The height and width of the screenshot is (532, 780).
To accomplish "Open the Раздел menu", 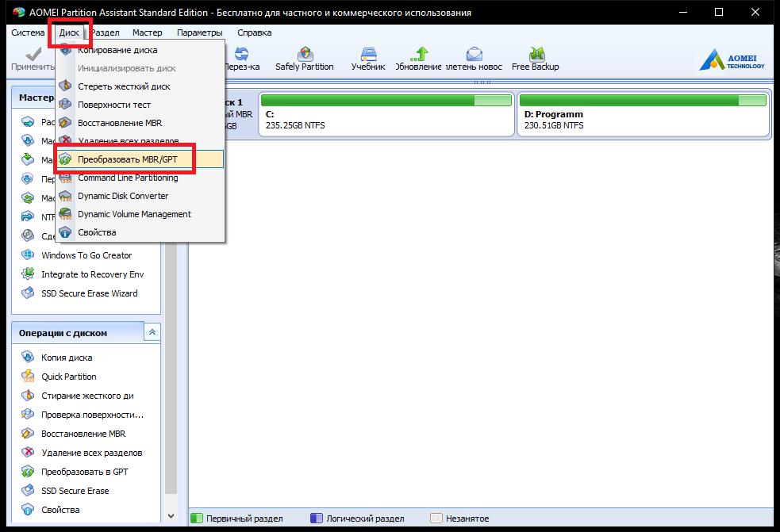I will pyautogui.click(x=106, y=33).
